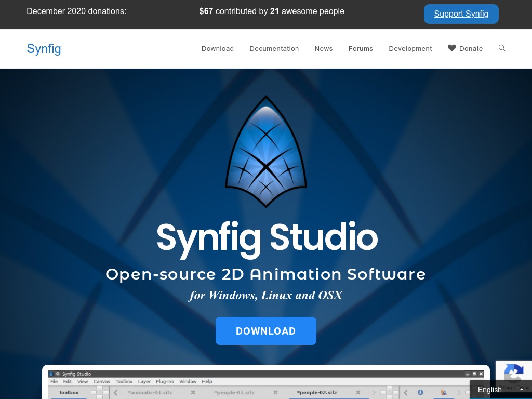Click the Help menu in the Synfig Studio screenshot
Image resolution: width=532 pixels, height=399 pixels.
[x=207, y=381]
